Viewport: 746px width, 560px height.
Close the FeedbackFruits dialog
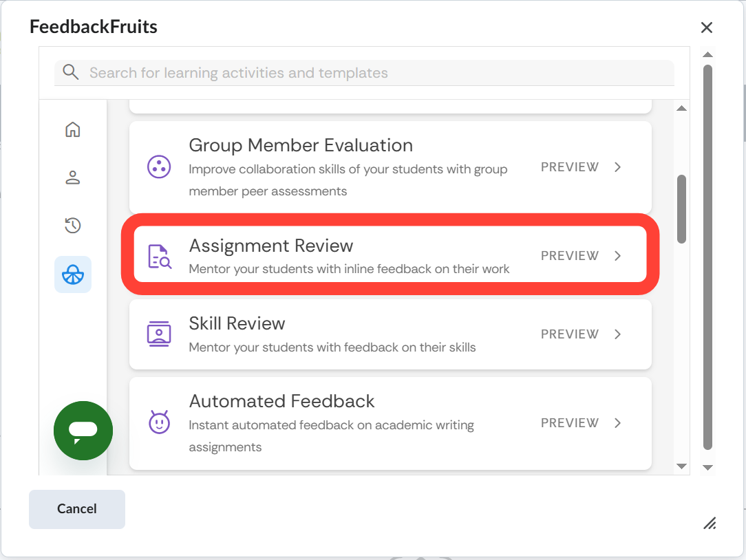coord(706,28)
